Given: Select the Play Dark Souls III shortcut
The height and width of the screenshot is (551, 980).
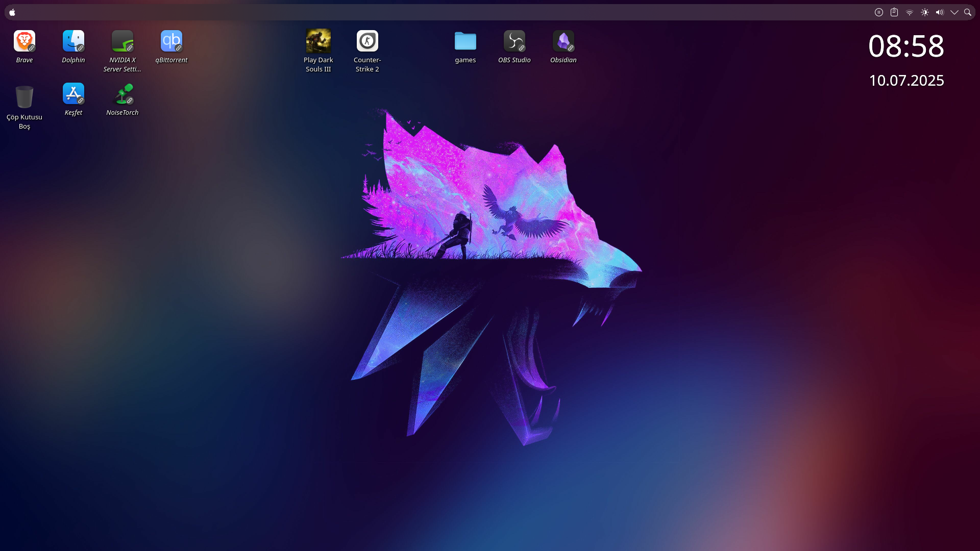Looking at the screenshot, I should (318, 41).
